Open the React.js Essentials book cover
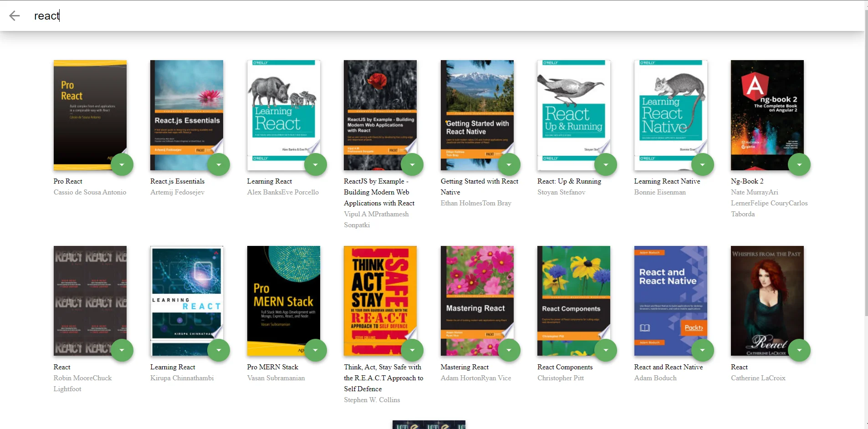Screen dimensions: 868x429 187,115
